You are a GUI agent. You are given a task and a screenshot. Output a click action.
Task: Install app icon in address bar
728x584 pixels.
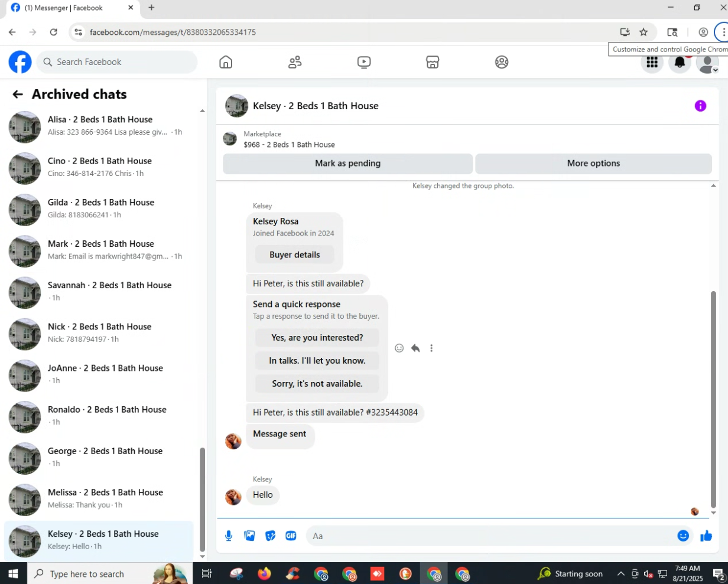pos(625,32)
